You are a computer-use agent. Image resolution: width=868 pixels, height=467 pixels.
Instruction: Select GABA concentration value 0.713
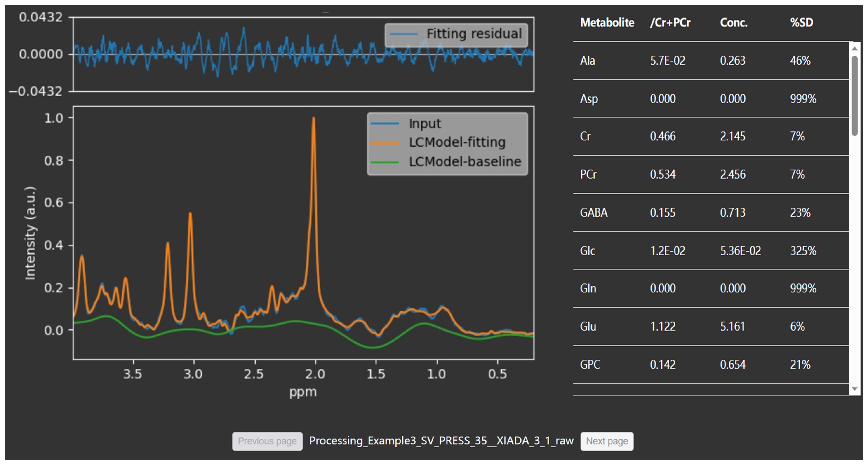pyautogui.click(x=733, y=212)
